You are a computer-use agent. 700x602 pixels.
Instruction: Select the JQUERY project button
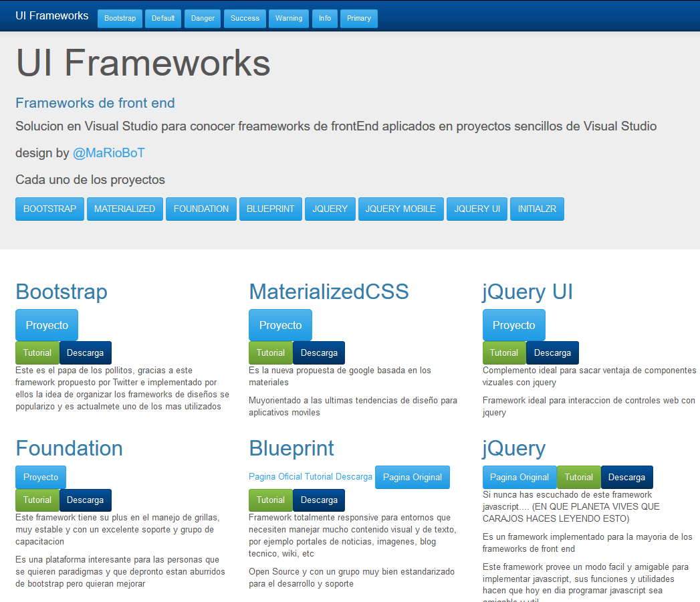[x=330, y=209]
